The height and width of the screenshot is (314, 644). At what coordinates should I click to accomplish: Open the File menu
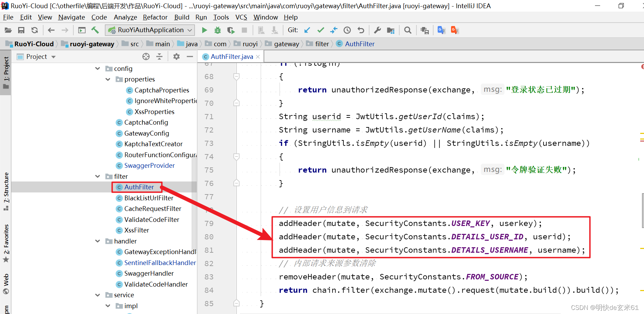coord(8,17)
